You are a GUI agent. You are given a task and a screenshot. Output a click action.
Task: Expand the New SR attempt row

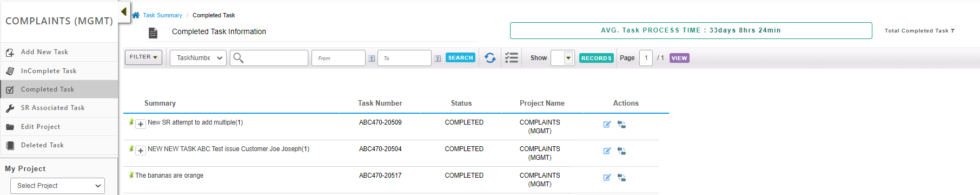tap(141, 124)
